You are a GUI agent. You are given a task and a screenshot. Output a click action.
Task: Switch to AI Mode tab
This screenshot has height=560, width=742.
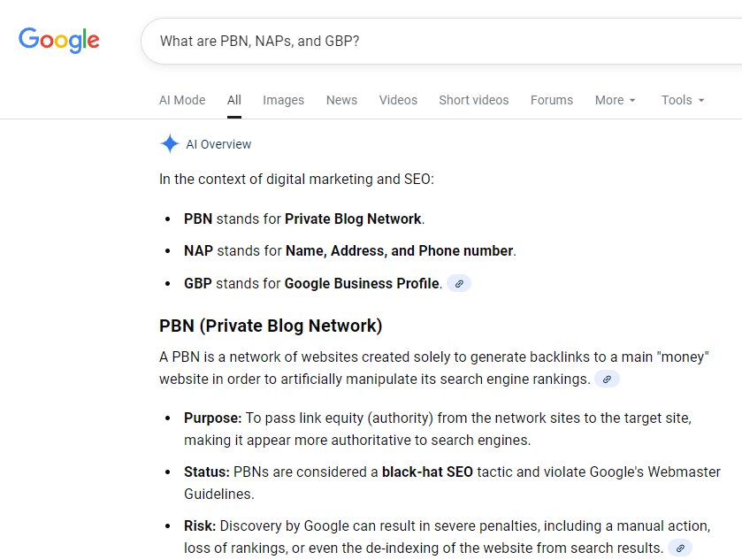pyautogui.click(x=182, y=100)
